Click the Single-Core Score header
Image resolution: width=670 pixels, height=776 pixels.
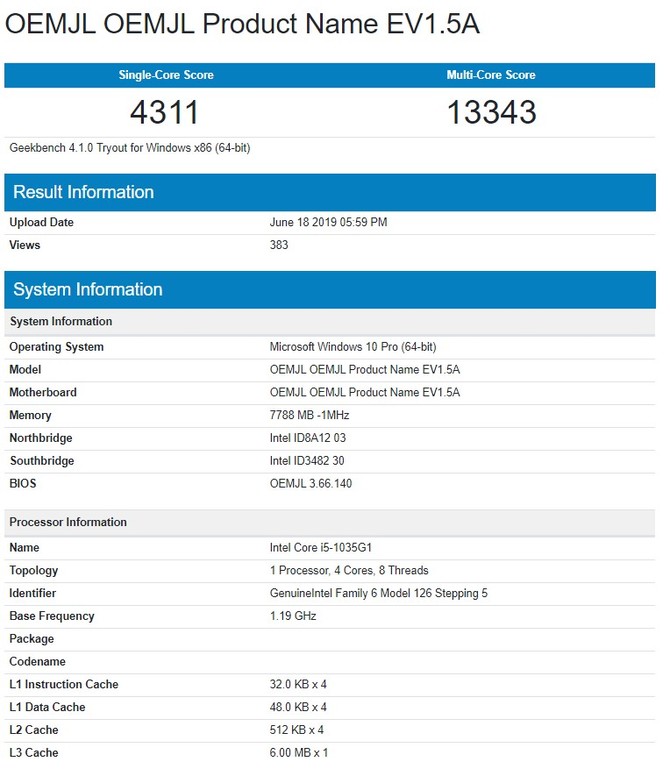[166, 75]
